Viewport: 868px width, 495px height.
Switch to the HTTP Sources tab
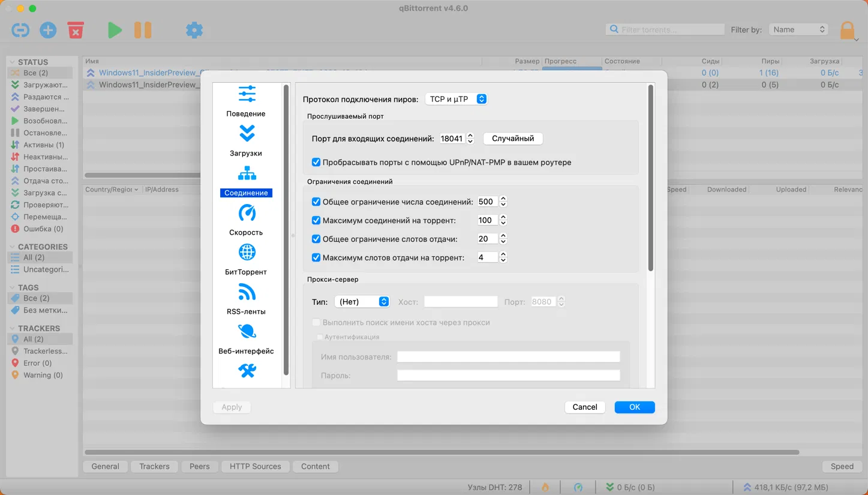256,466
